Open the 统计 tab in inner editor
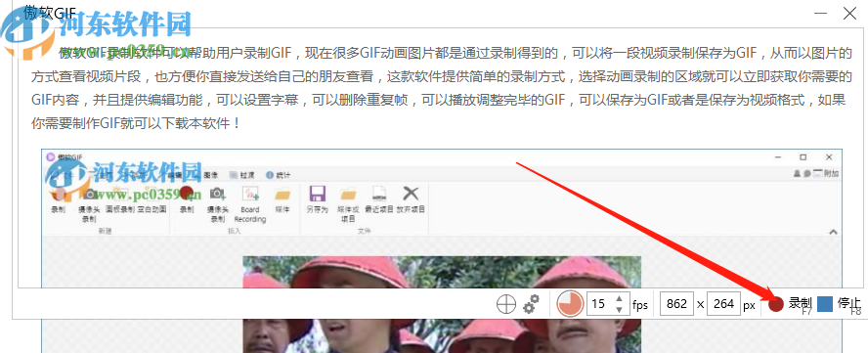This screenshot has width=868, height=353. pyautogui.click(x=279, y=175)
